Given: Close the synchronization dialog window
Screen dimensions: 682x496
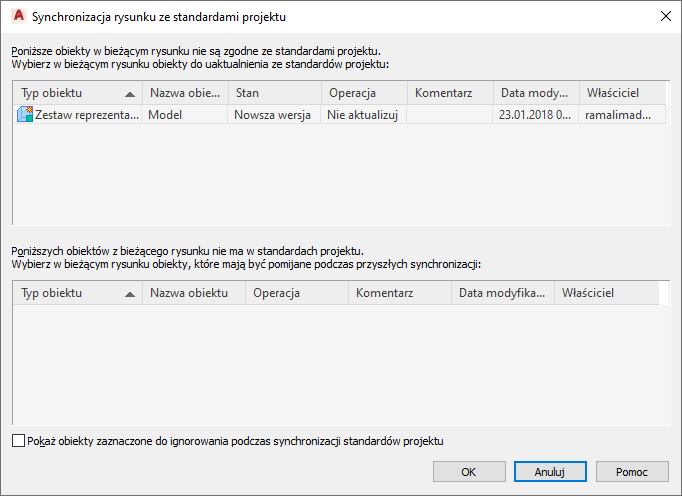Looking at the screenshot, I should click(665, 16).
